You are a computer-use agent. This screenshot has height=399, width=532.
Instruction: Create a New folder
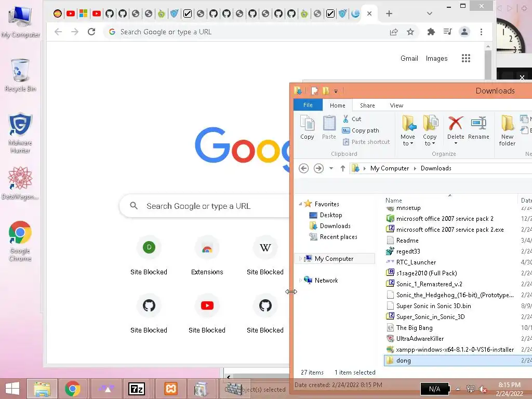507,130
